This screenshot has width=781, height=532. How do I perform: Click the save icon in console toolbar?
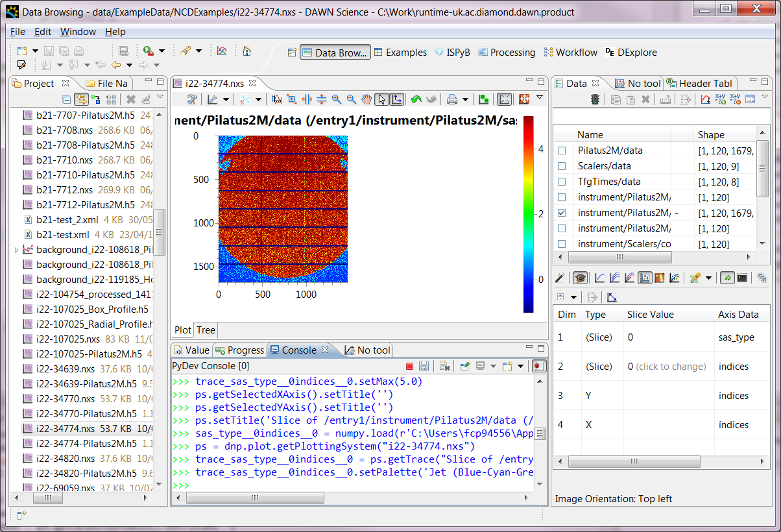(424, 366)
